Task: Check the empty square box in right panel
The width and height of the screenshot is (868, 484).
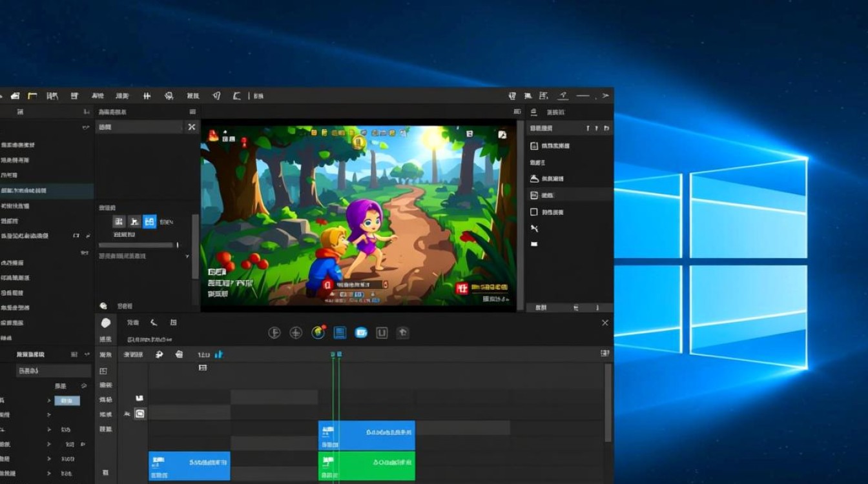Action: click(x=534, y=212)
